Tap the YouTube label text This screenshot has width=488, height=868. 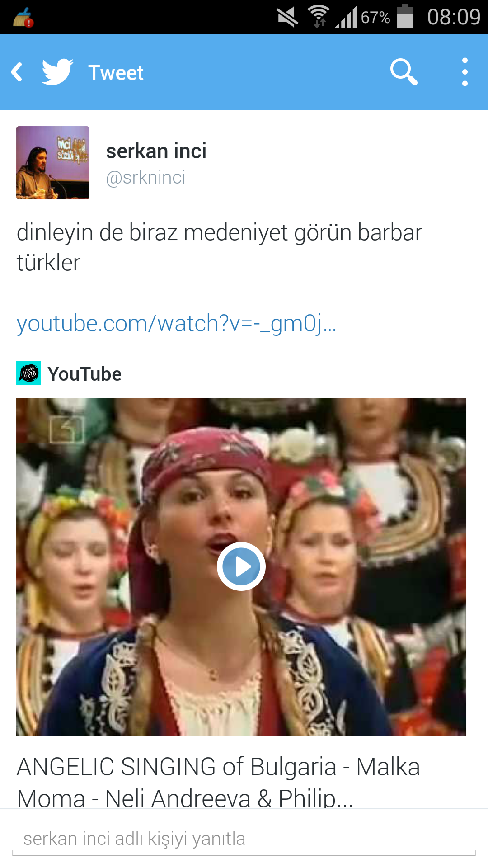coord(84,374)
